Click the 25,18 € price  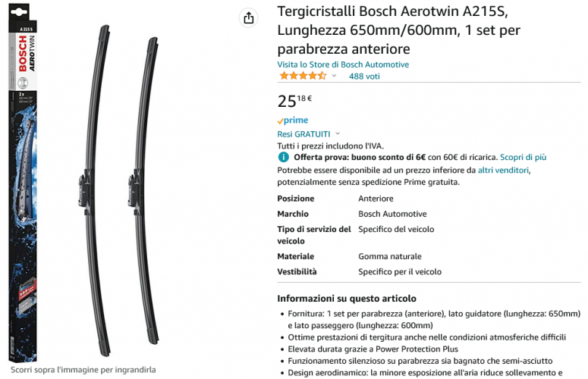[x=294, y=101]
